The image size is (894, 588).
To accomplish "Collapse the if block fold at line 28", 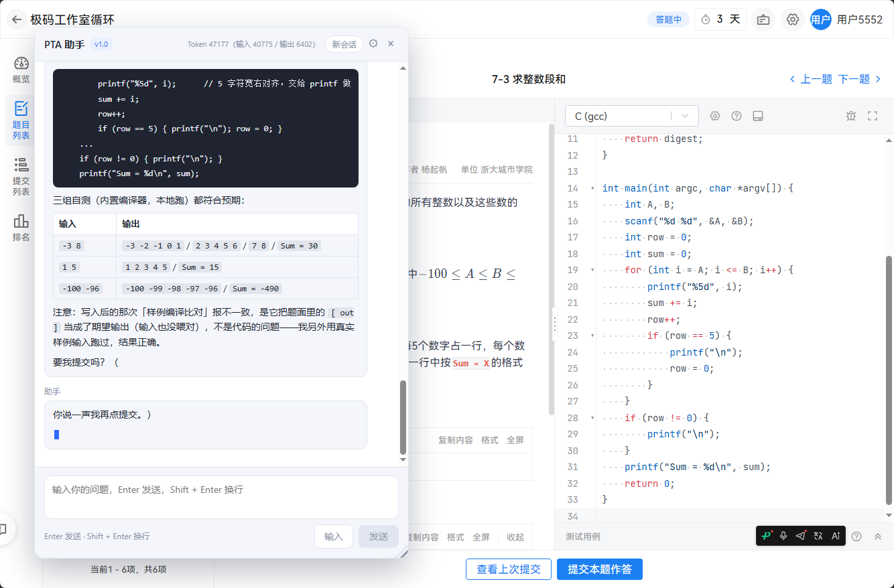I will click(592, 418).
